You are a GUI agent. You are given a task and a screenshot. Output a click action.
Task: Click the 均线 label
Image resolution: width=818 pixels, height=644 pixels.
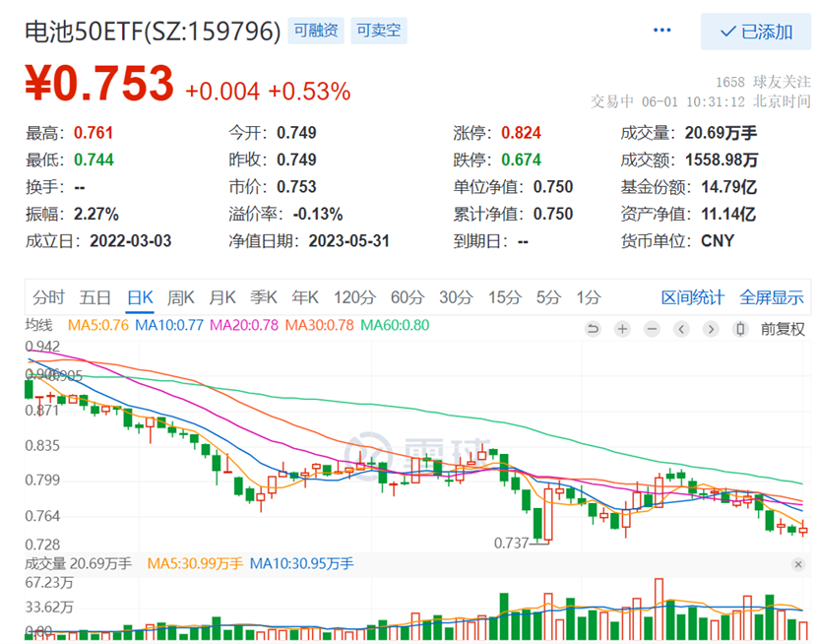(38, 325)
